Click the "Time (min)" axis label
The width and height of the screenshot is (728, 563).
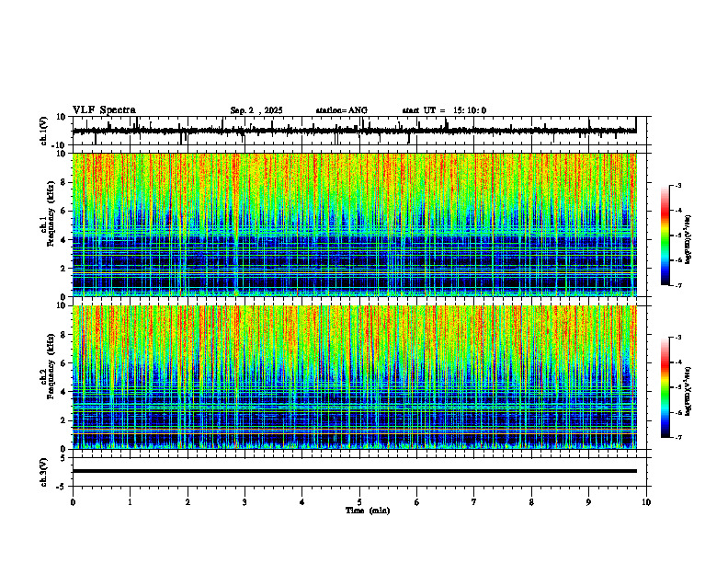[368, 511]
